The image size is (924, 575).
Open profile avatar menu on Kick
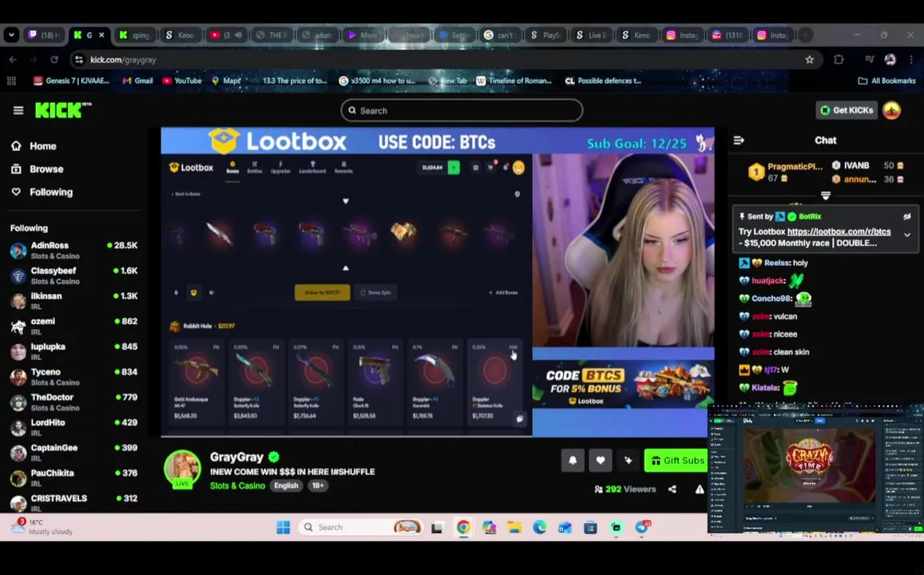tap(891, 110)
